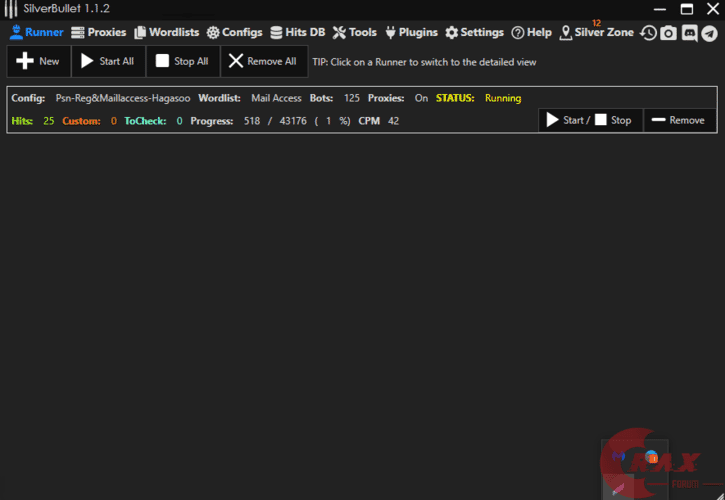The image size is (725, 500).
Task: Go to the Configs tab
Action: coord(234,32)
